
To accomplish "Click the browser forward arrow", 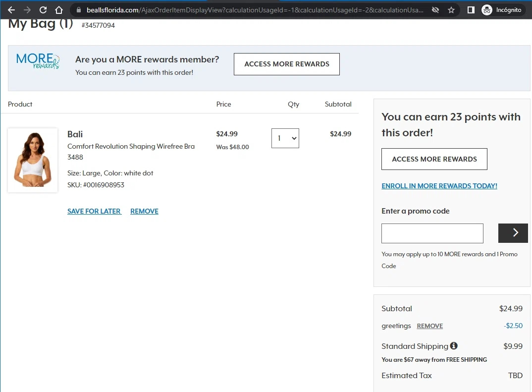I will tap(27, 10).
